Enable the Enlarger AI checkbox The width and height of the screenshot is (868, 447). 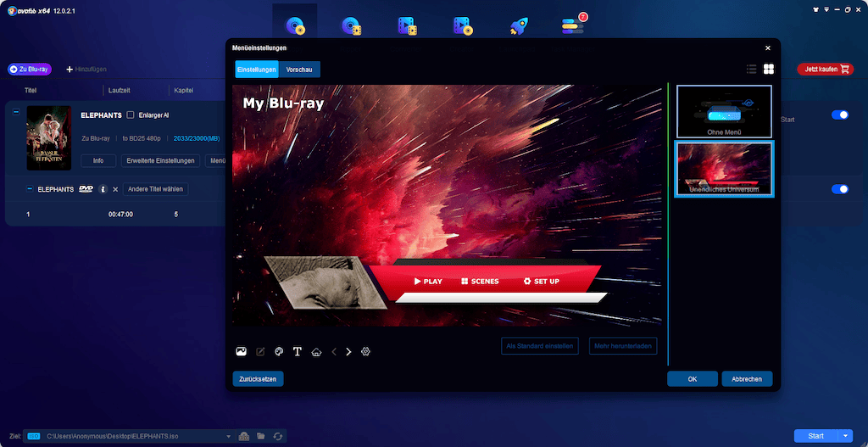pos(131,115)
